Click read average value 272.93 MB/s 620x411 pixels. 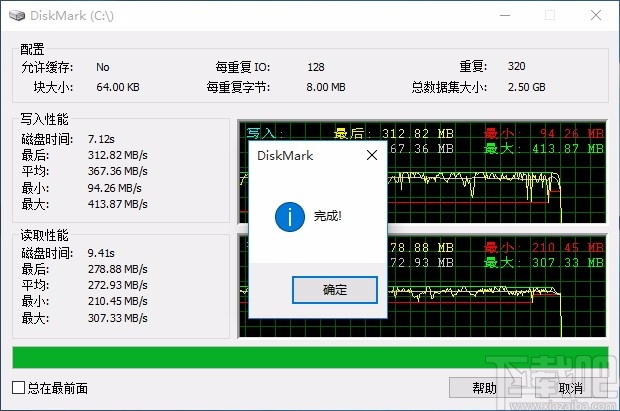tap(117, 285)
